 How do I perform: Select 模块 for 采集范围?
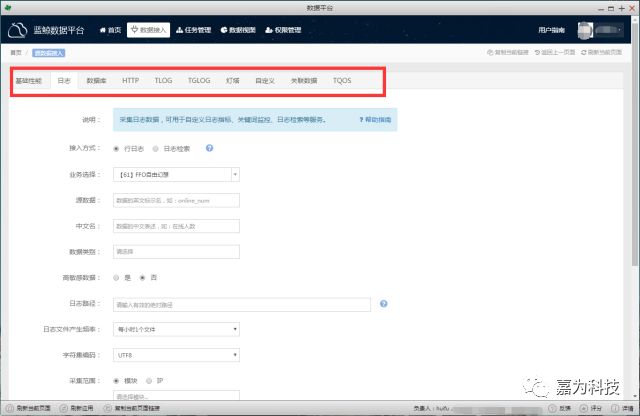click(116, 381)
